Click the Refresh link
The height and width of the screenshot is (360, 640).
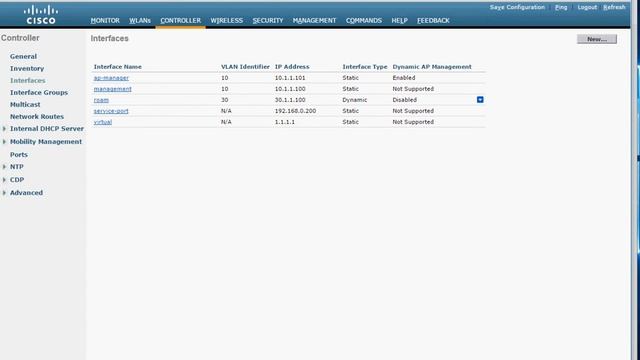tap(614, 7)
